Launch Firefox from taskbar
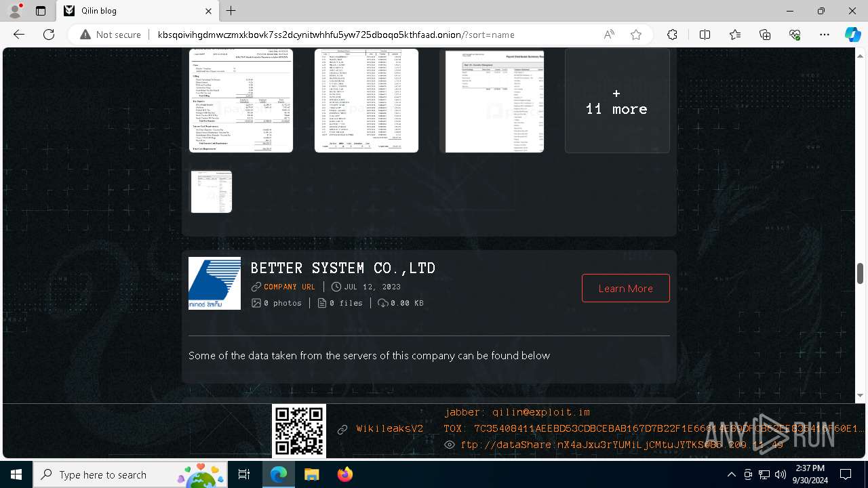 click(x=345, y=474)
